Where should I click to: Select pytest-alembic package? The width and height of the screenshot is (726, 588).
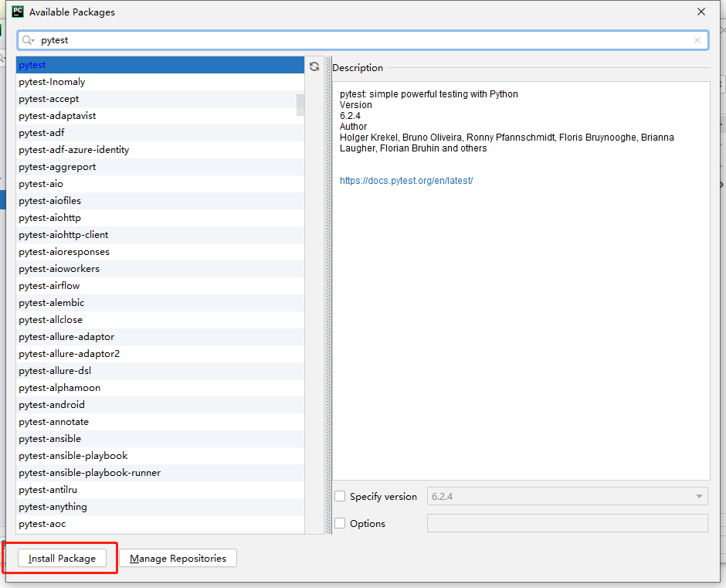tap(160, 303)
